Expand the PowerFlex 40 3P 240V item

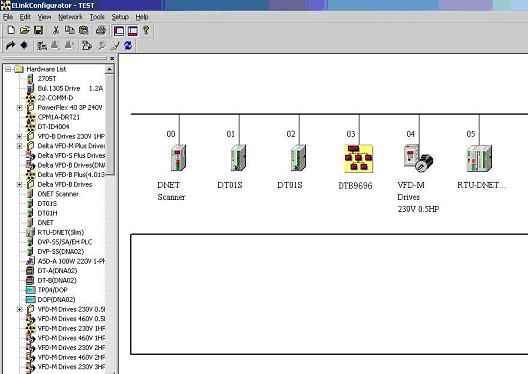(19, 108)
